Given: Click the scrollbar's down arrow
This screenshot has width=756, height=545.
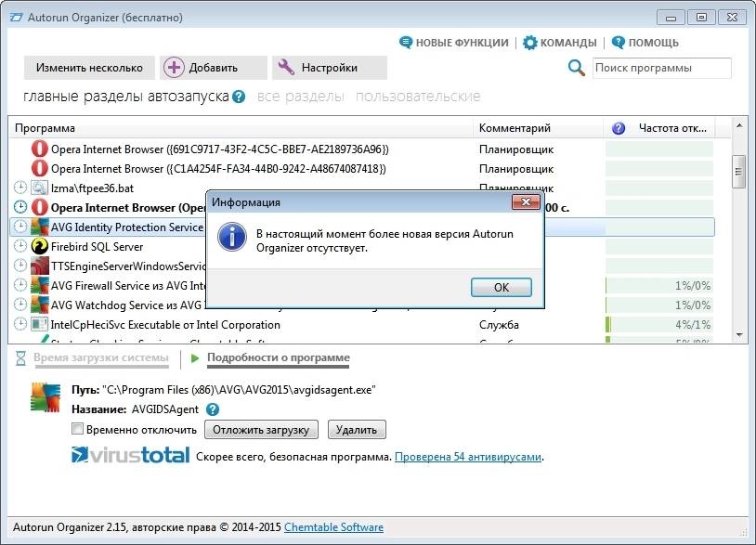Looking at the screenshot, I should click(739, 334).
